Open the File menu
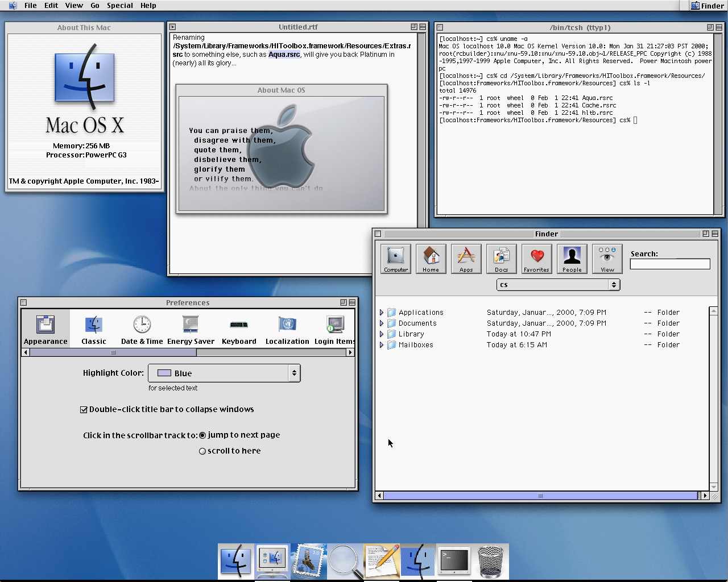This screenshot has width=728, height=582. click(x=31, y=6)
